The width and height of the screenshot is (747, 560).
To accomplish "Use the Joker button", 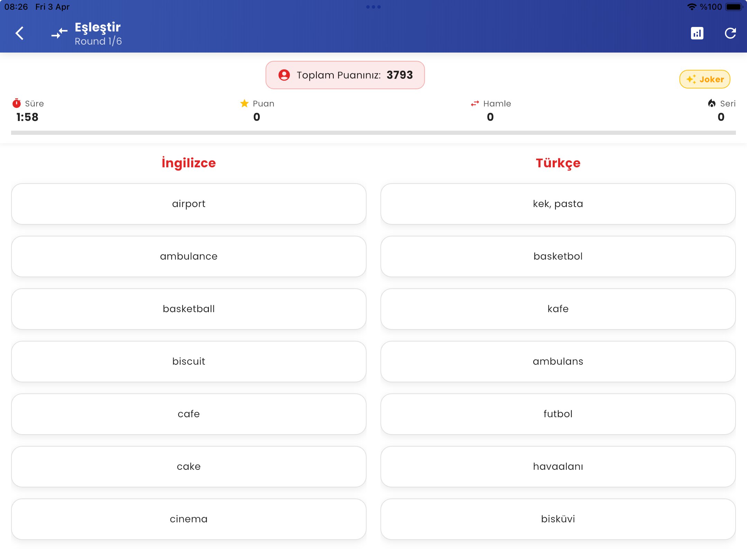I will [704, 79].
